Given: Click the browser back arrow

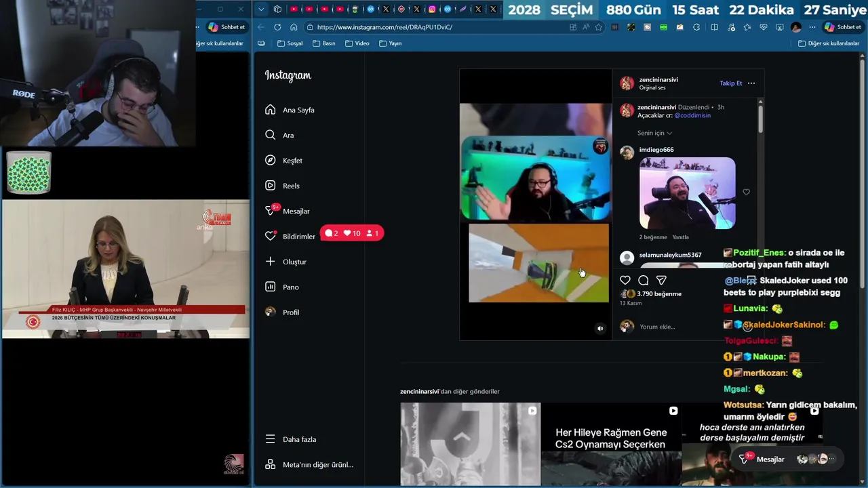Looking at the screenshot, I should tap(261, 27).
